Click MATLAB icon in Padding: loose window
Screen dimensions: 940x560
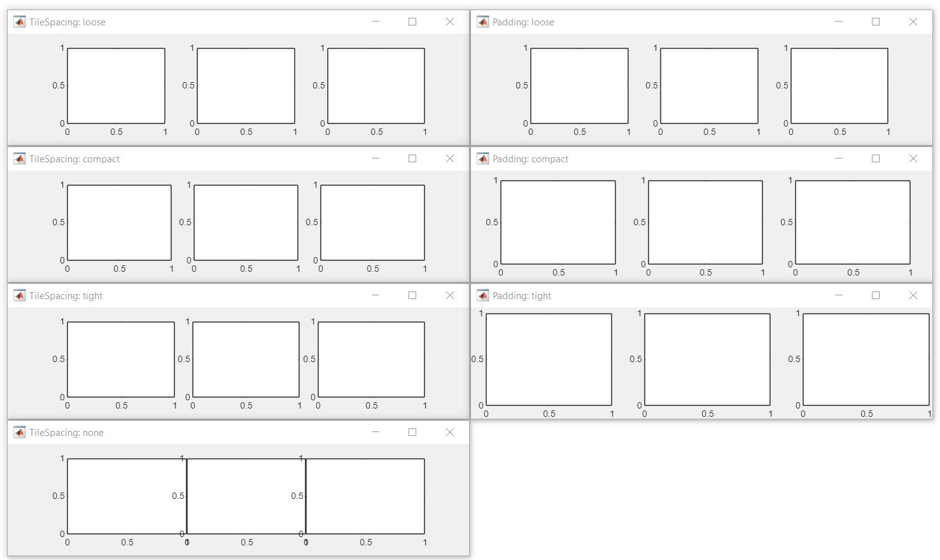click(x=483, y=22)
